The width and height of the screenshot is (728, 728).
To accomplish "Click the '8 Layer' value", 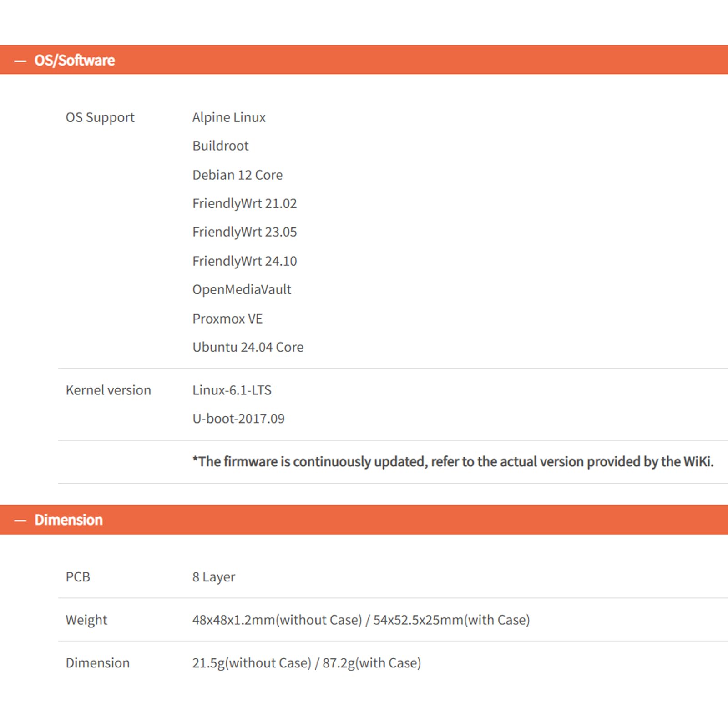I will click(214, 577).
